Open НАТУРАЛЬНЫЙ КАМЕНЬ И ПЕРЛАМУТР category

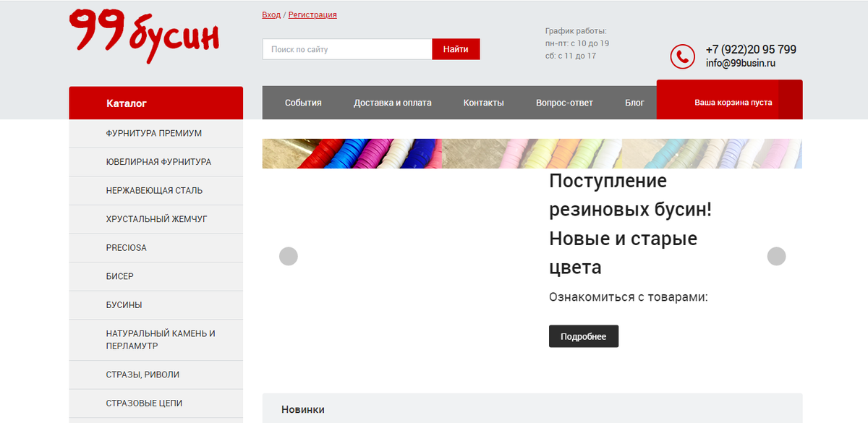pos(156,340)
